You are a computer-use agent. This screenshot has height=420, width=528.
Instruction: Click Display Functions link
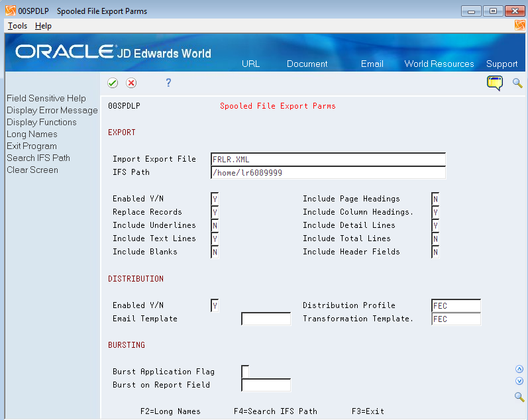(42, 123)
